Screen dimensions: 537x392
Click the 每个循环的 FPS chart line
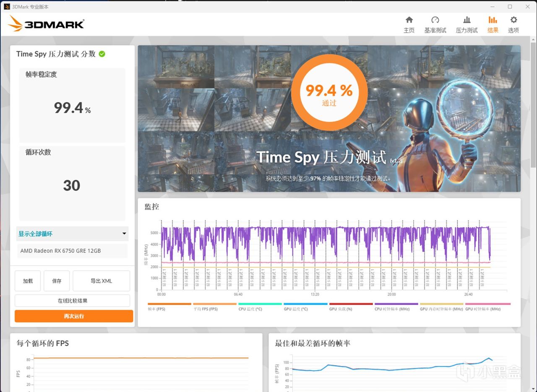coord(141,358)
